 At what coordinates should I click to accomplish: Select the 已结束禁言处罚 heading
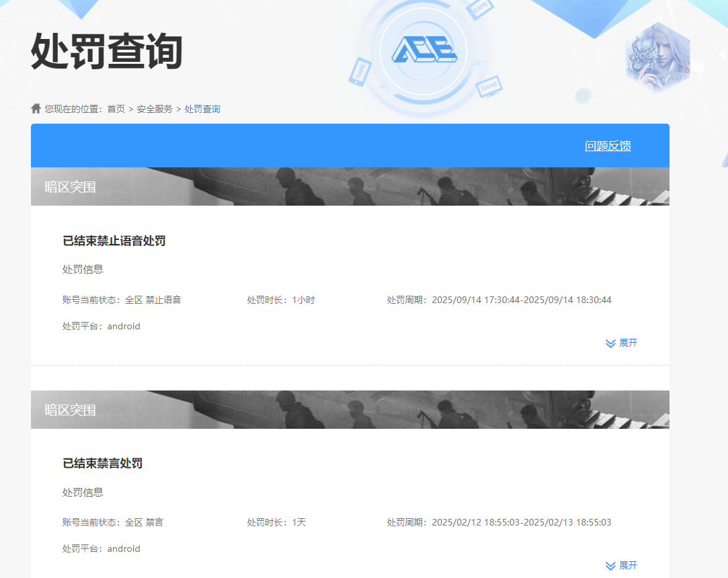tap(103, 463)
